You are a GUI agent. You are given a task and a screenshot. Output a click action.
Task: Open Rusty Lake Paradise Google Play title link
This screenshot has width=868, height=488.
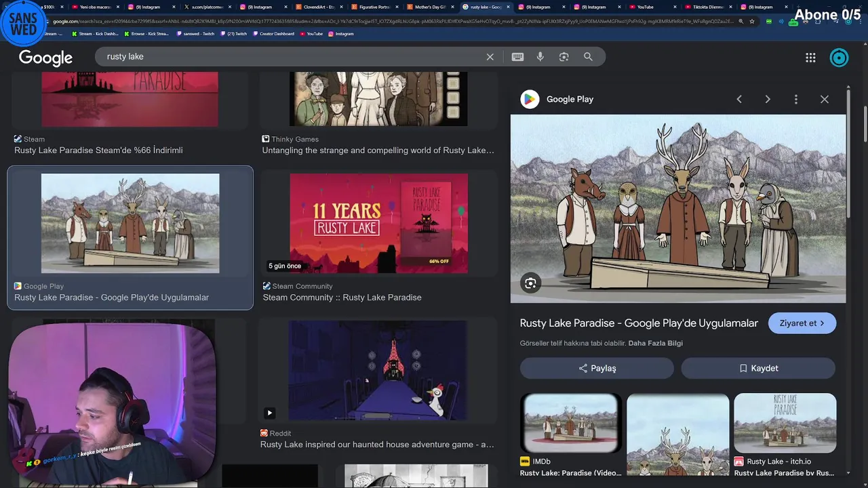coord(639,323)
